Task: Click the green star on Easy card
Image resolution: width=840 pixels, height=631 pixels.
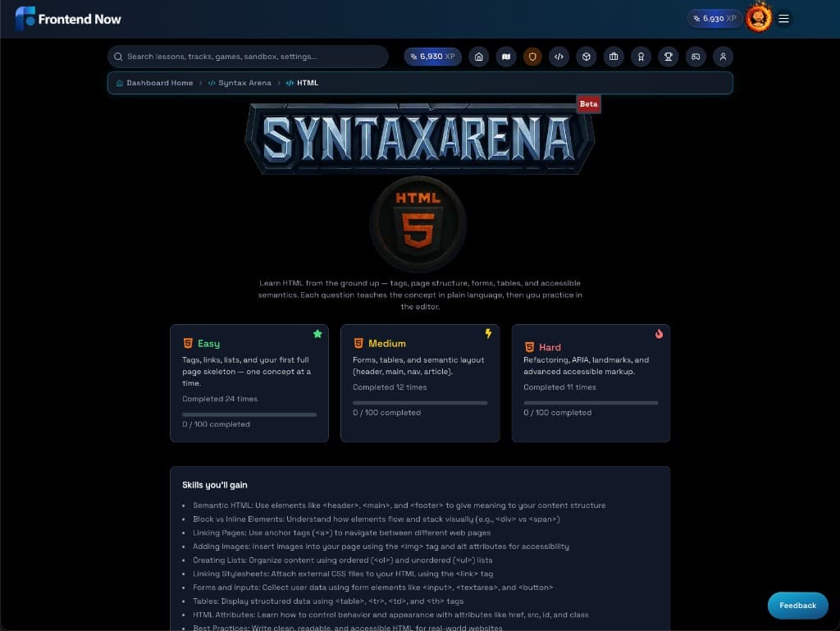Action: (x=317, y=334)
